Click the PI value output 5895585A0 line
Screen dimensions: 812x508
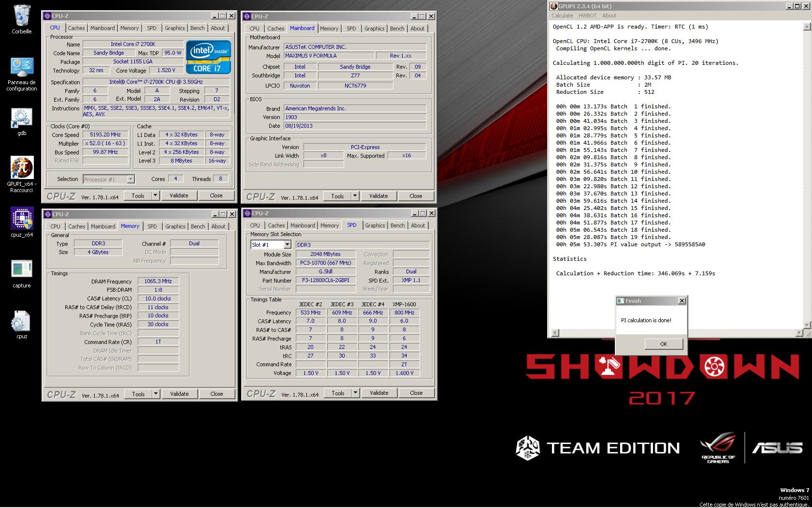630,244
